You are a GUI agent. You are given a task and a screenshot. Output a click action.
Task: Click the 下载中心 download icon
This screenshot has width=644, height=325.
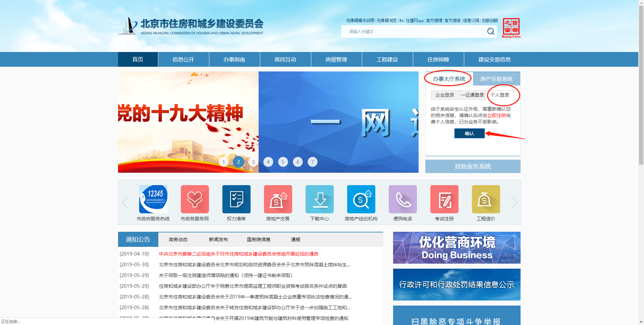pyautogui.click(x=320, y=199)
